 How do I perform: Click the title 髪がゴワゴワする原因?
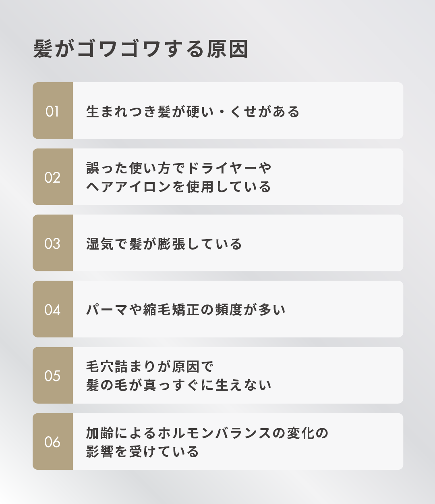click(140, 49)
